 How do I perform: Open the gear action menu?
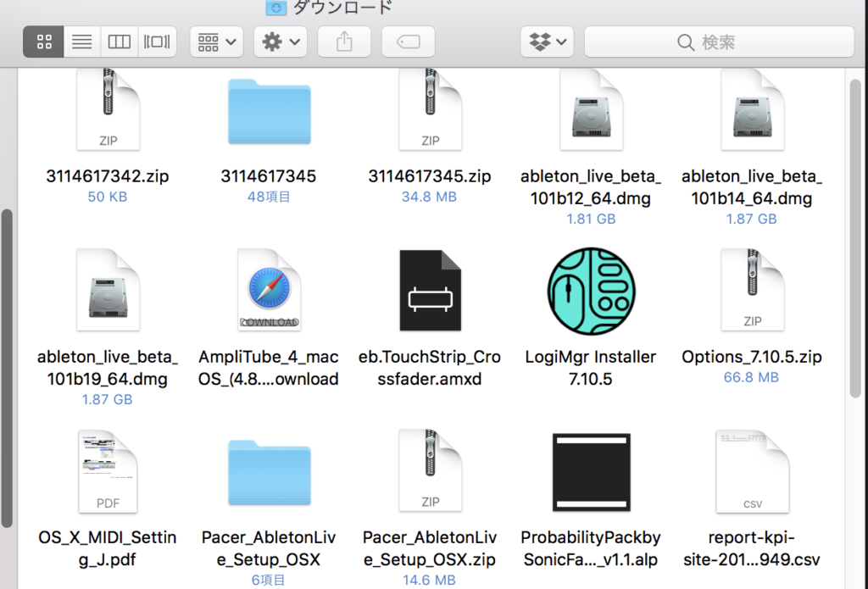pos(281,42)
